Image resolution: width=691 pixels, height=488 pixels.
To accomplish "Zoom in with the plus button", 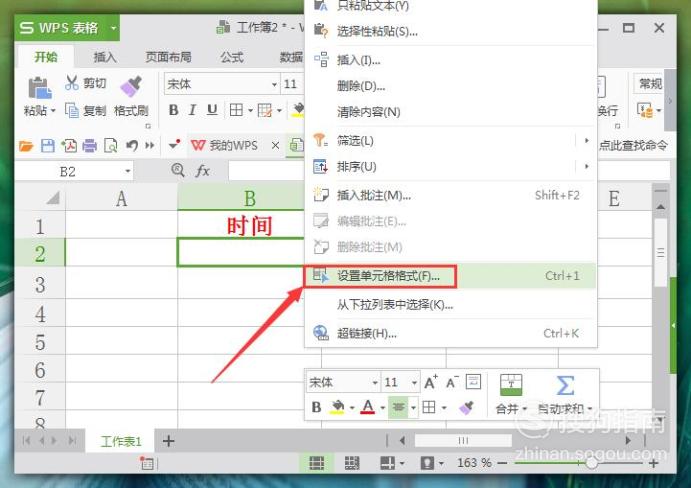I will [x=653, y=463].
